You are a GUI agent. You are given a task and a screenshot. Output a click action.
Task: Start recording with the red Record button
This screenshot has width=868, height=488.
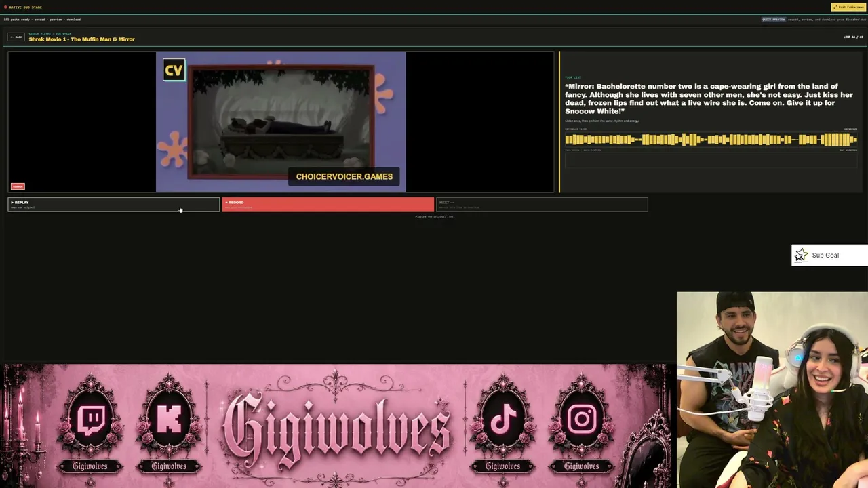tap(328, 205)
